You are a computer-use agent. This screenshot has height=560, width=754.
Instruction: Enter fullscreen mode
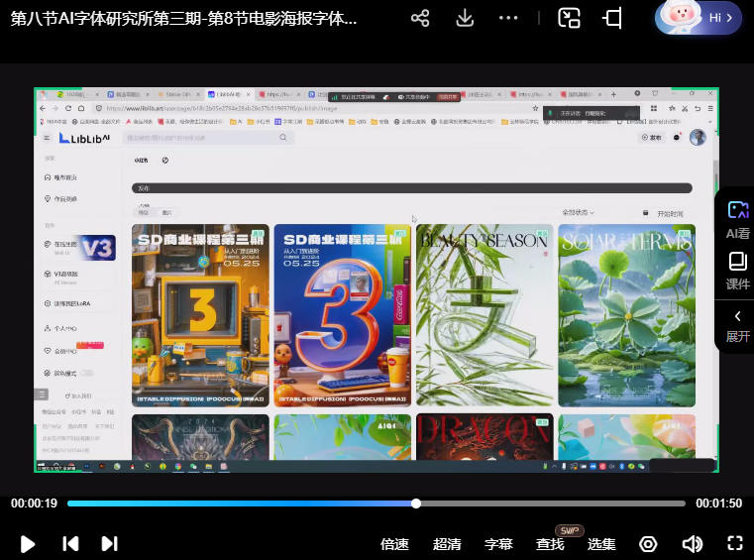coord(734,543)
